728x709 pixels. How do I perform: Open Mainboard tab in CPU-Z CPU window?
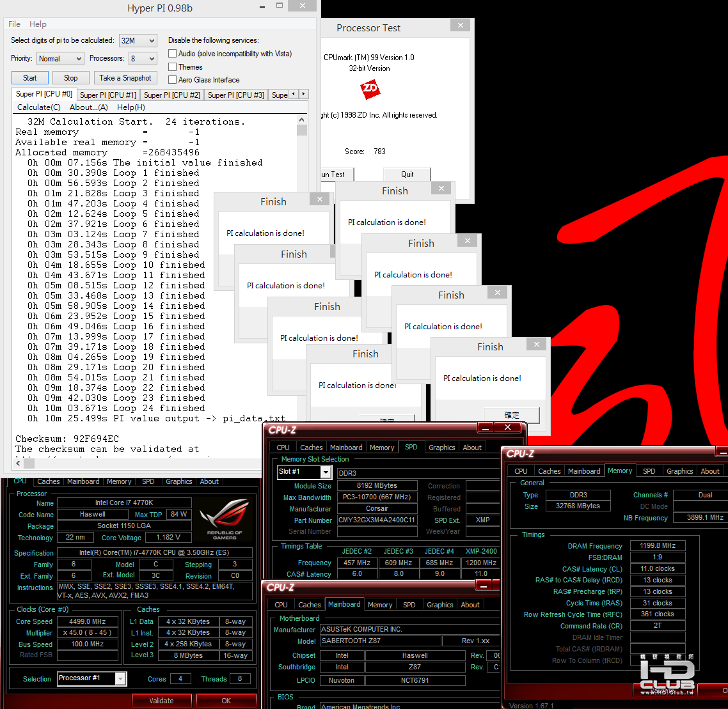click(x=83, y=481)
